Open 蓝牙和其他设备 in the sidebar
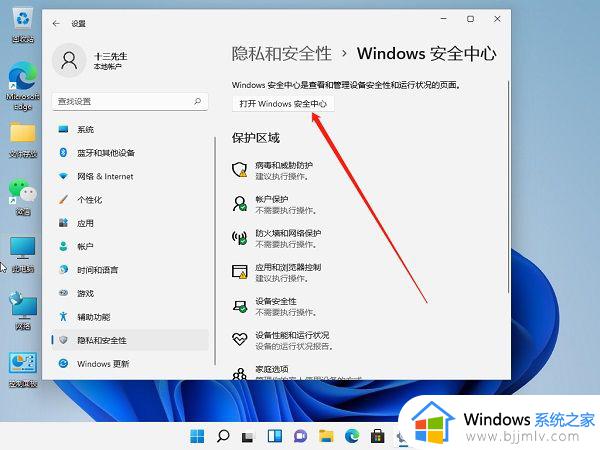The width and height of the screenshot is (600, 450). (106, 153)
